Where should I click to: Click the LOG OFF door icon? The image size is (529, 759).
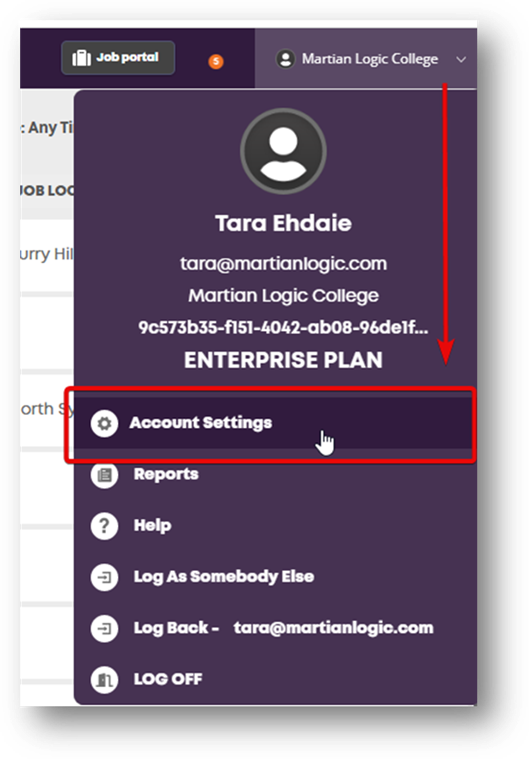coord(104,680)
